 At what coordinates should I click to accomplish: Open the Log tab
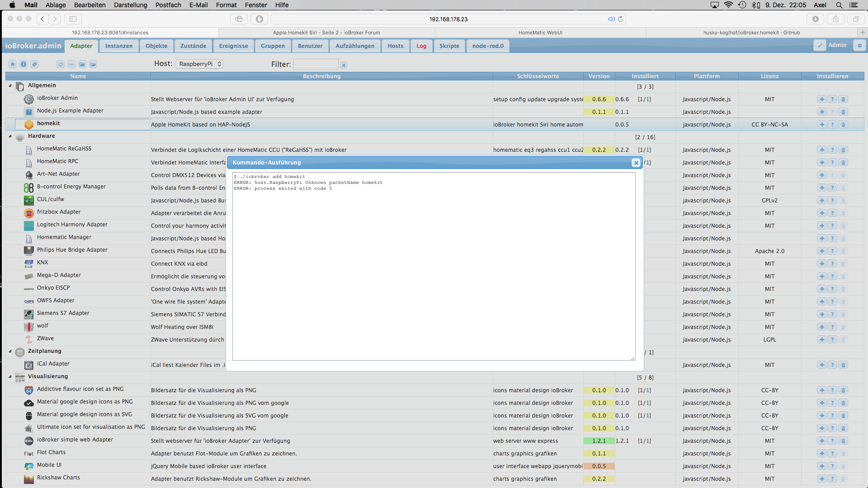tap(421, 46)
